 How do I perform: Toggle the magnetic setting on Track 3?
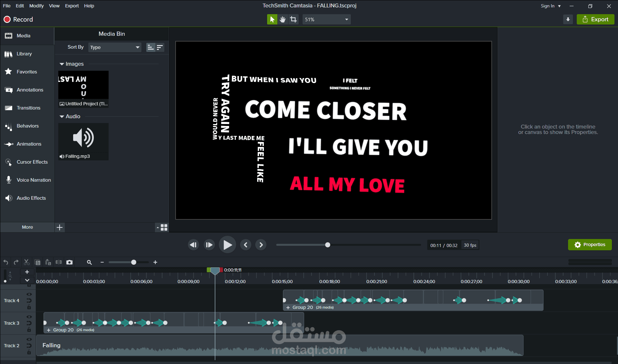click(29, 323)
